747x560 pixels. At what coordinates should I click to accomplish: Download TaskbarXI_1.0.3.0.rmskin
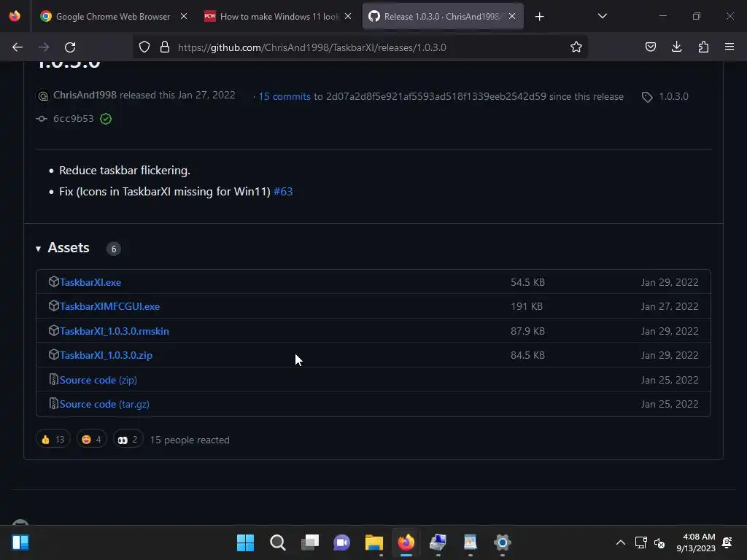pos(115,332)
